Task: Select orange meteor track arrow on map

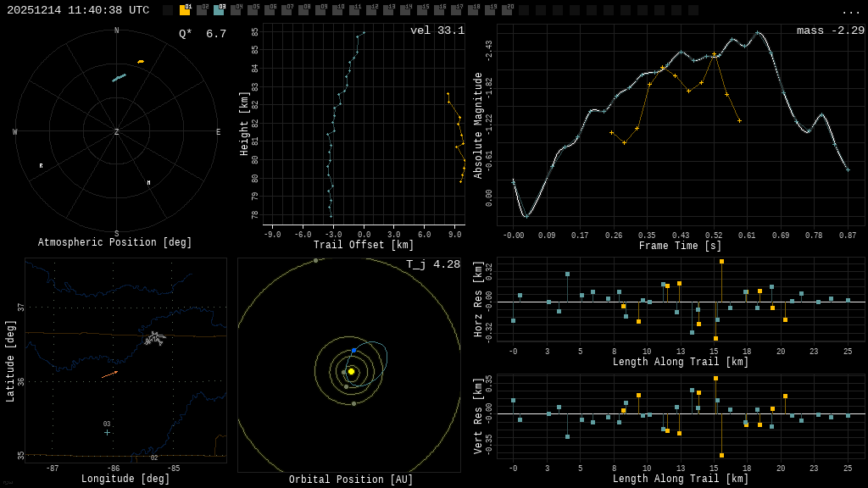Action: (109, 374)
